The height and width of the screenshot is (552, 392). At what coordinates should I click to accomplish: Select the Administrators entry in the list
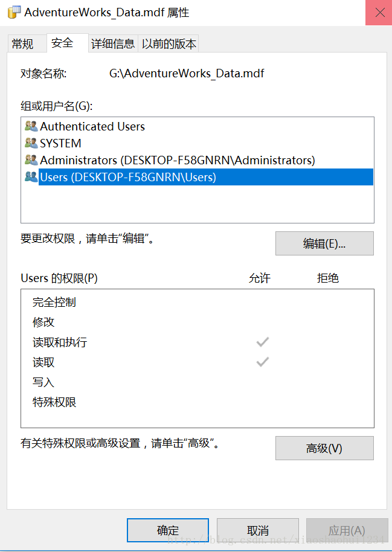(177, 160)
